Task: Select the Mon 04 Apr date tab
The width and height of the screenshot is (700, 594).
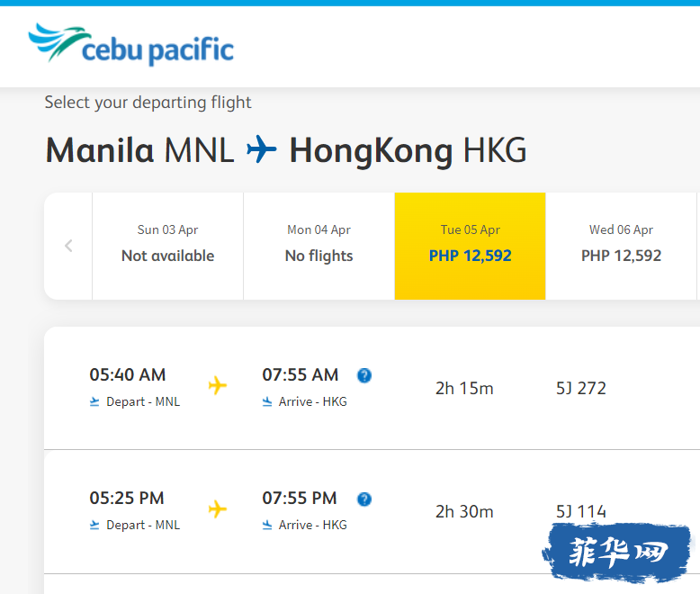Action: 319,246
